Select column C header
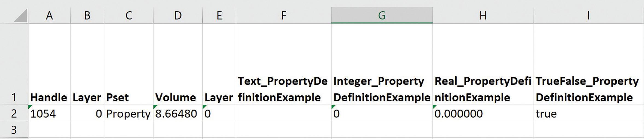 tap(129, 16)
